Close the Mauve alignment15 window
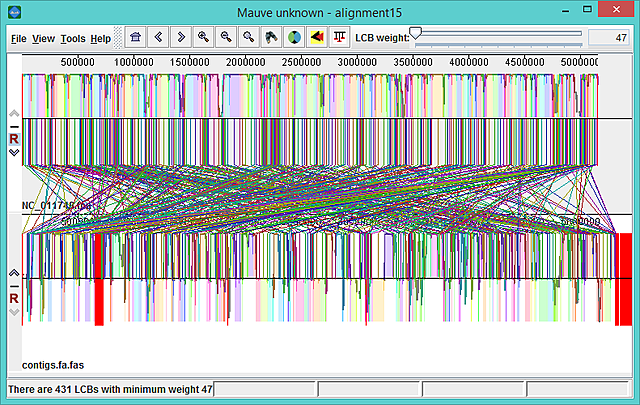 coord(616,9)
